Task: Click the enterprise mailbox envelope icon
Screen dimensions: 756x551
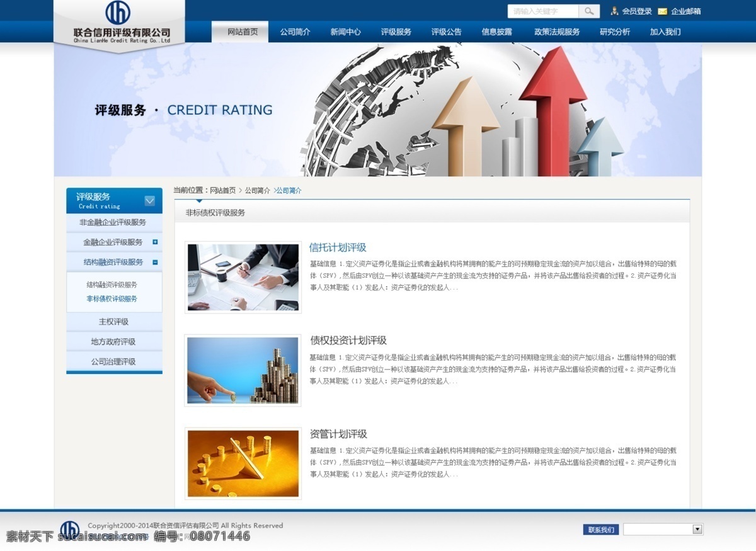Action: pyautogui.click(x=663, y=11)
